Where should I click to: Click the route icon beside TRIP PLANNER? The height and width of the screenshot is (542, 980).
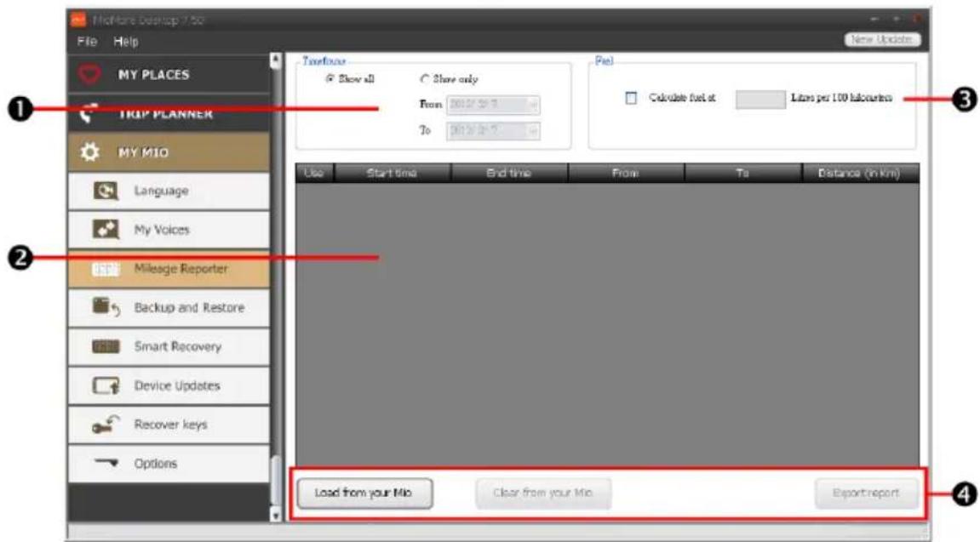click(x=89, y=113)
